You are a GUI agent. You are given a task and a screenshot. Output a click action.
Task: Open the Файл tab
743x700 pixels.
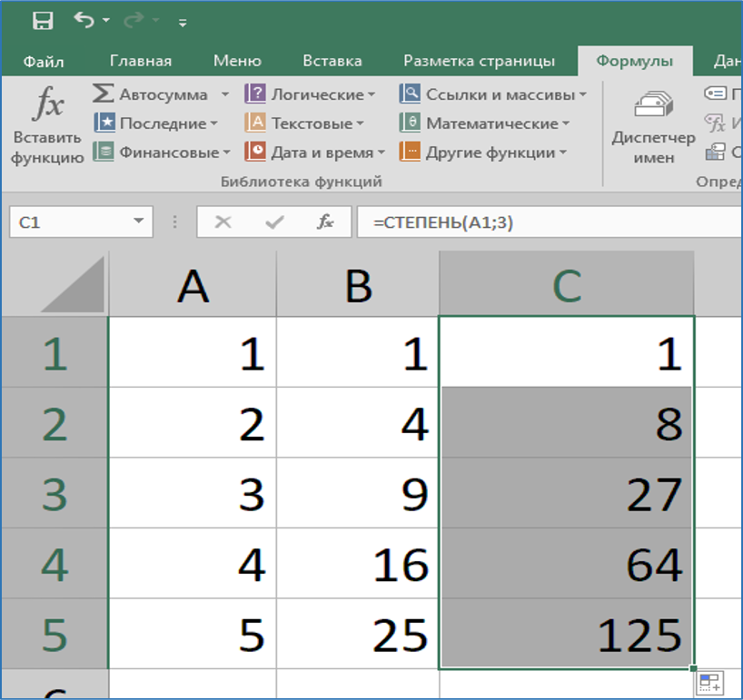point(43,61)
